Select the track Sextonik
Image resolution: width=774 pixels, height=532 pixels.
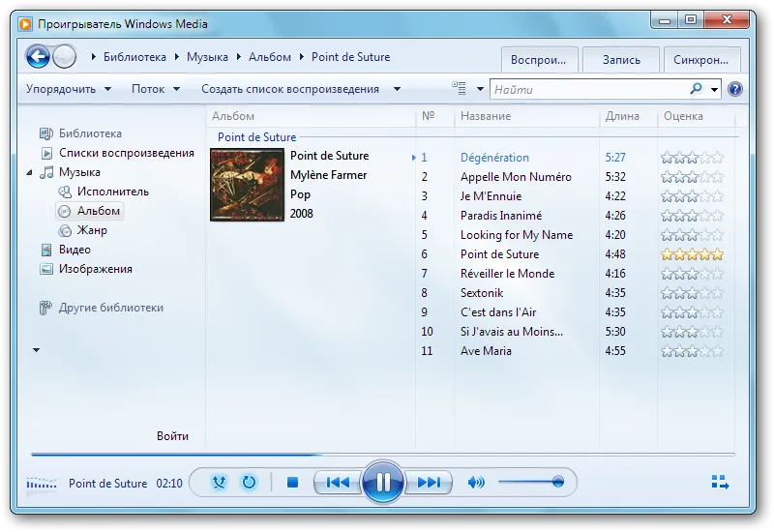[482, 293]
